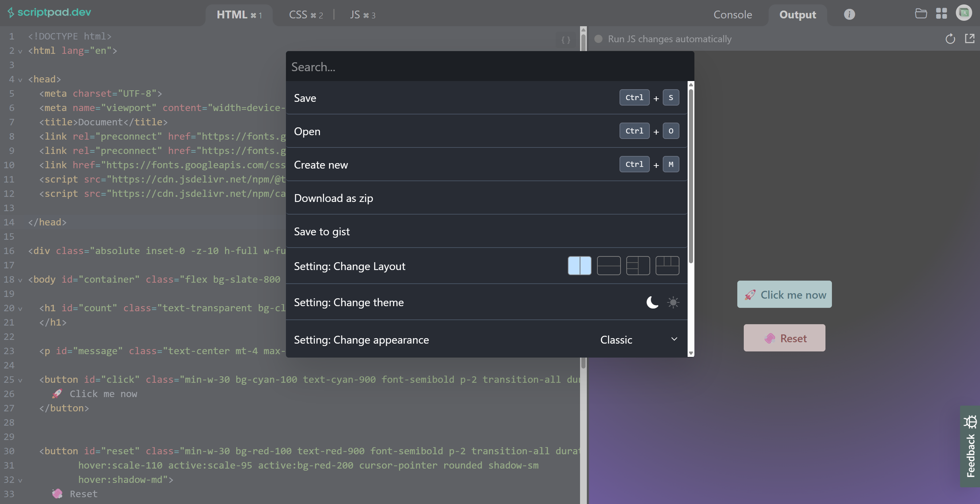Select the Open command
The height and width of the screenshot is (504, 980).
(486, 131)
